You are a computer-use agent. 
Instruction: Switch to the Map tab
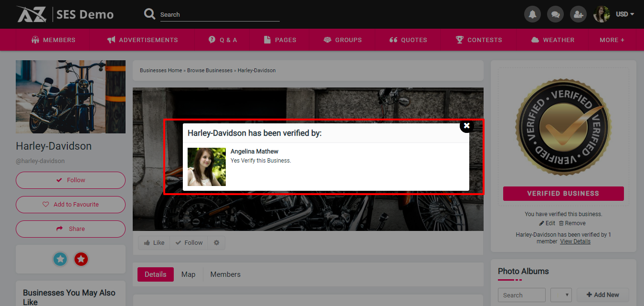(x=189, y=274)
